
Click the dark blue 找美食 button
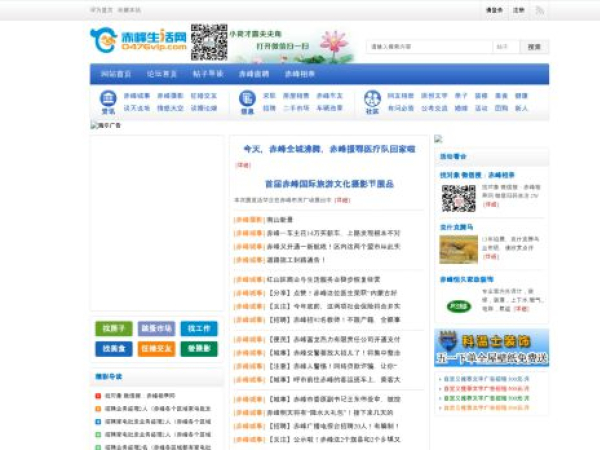[114, 349]
